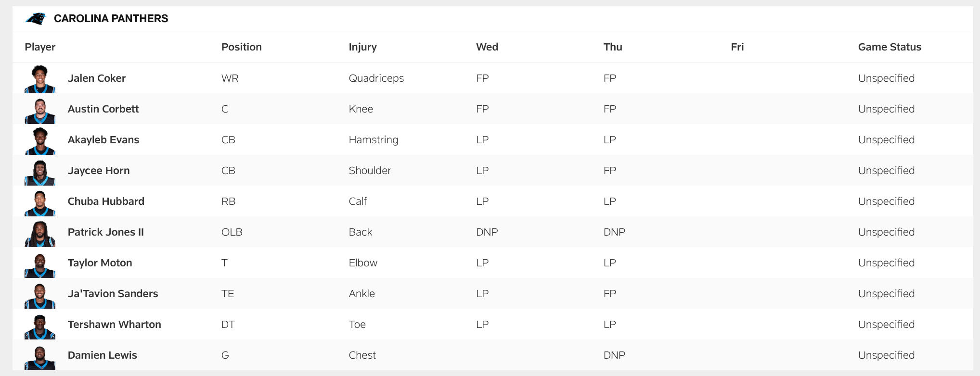The image size is (980, 376).
Task: Click Taylor Moton's headshot image
Action: click(40, 264)
